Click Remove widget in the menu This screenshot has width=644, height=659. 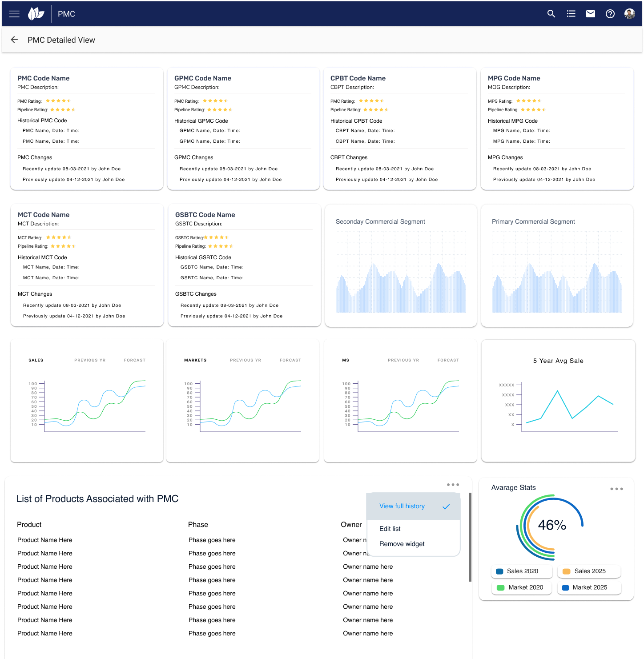coord(402,544)
